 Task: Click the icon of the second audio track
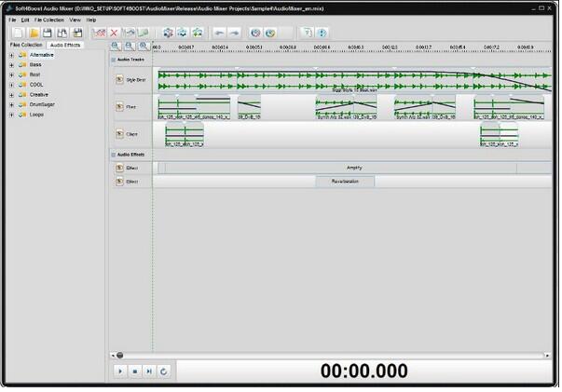click(x=119, y=107)
